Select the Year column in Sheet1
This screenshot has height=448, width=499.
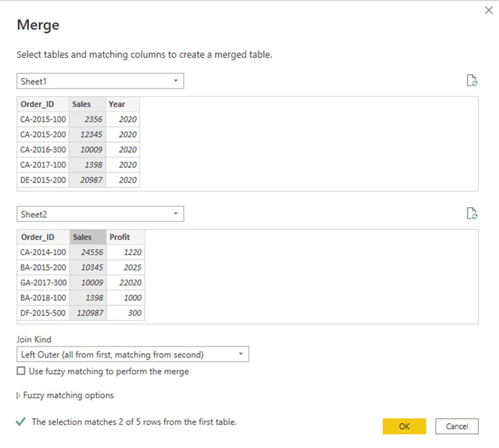117,104
